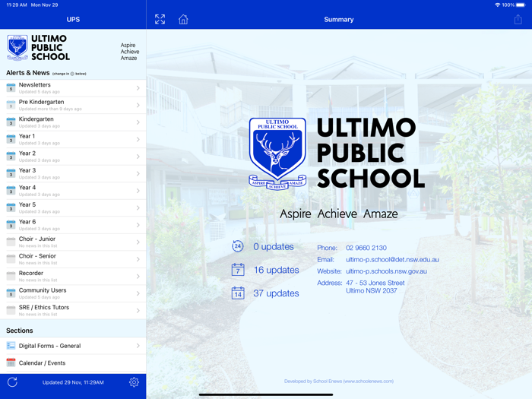The width and height of the screenshot is (532, 399).
Task: Open Calendar / Events section
Action: [73, 363]
